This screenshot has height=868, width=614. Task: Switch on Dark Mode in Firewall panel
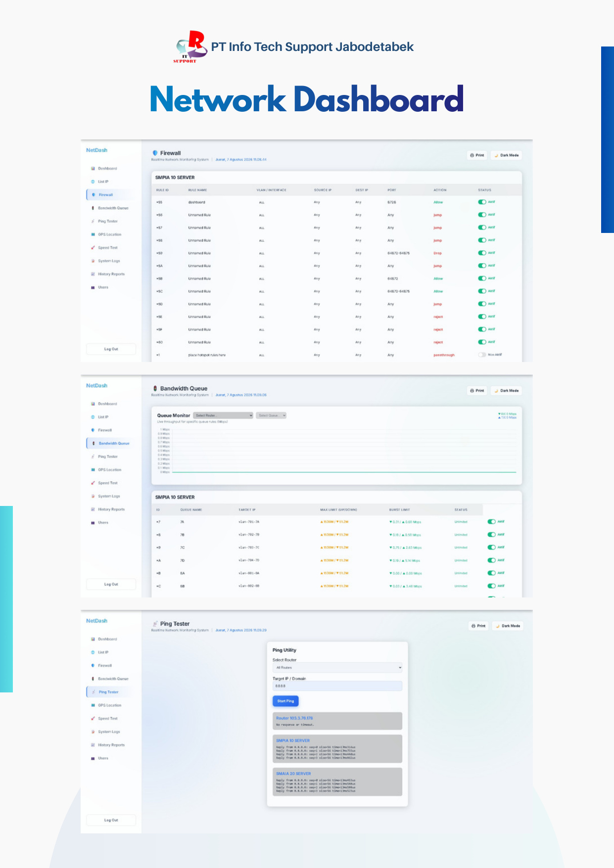pos(506,155)
